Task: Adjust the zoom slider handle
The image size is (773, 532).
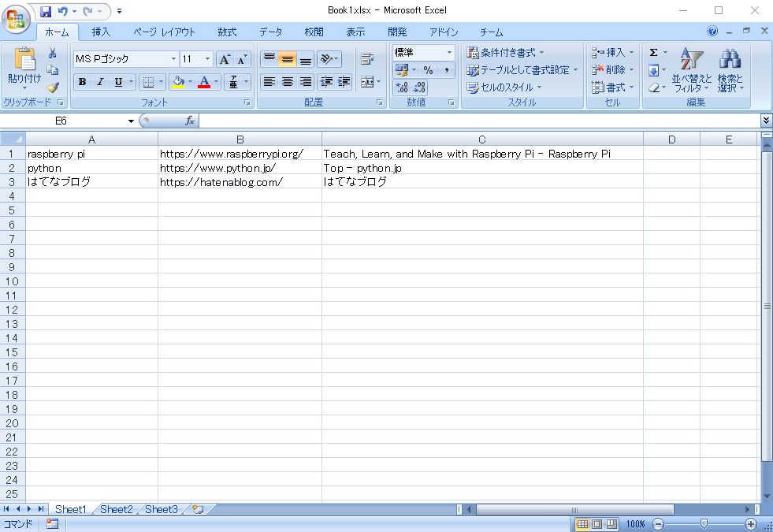Action: tap(704, 524)
